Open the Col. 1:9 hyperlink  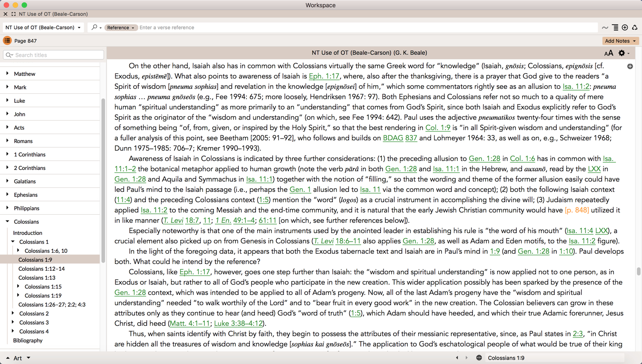pos(437,128)
